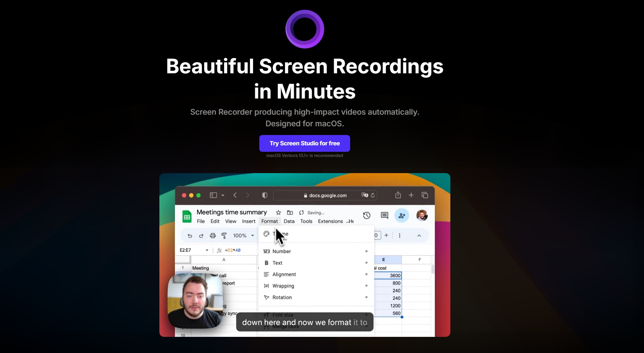Viewport: 644px width, 353px height.
Task: Click the Try Screen Studio for free button
Action: pos(305,143)
